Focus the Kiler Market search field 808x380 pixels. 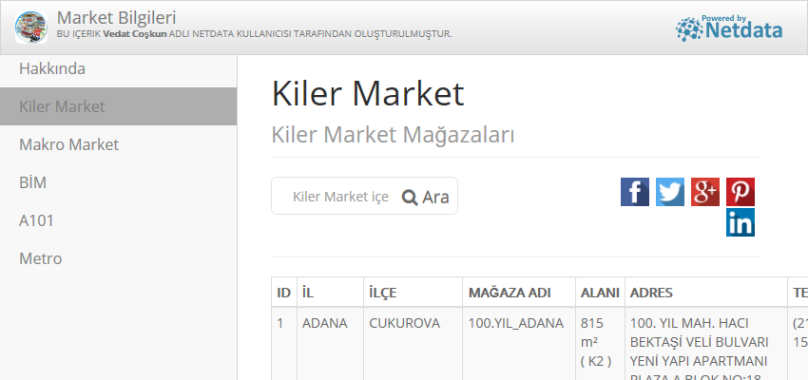tap(340, 196)
